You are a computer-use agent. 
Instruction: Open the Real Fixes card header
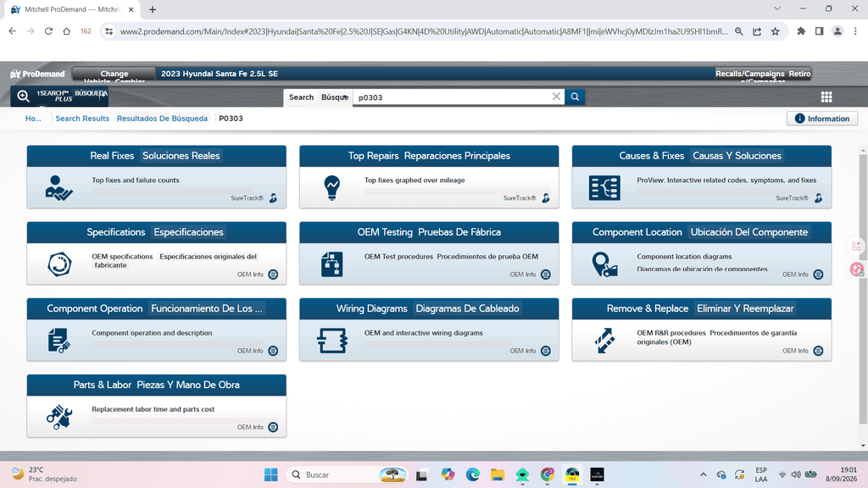157,156
